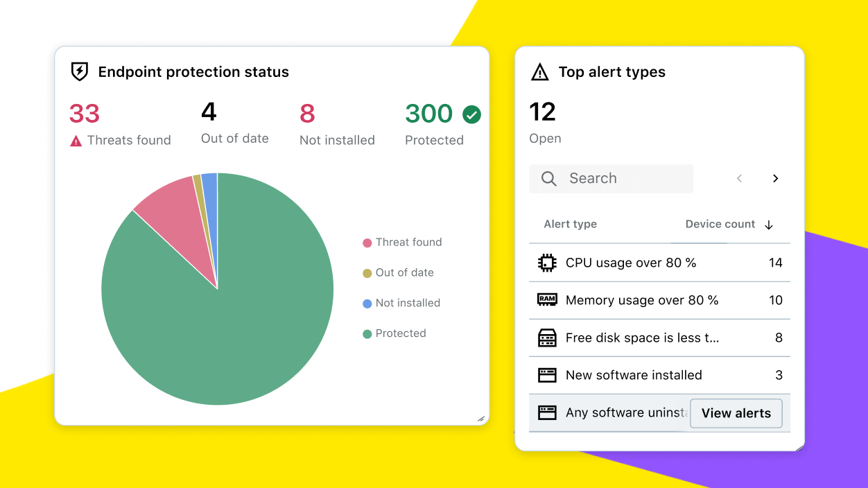Image resolution: width=868 pixels, height=488 pixels.
Task: Toggle the Protected legend entry
Action: click(x=394, y=333)
